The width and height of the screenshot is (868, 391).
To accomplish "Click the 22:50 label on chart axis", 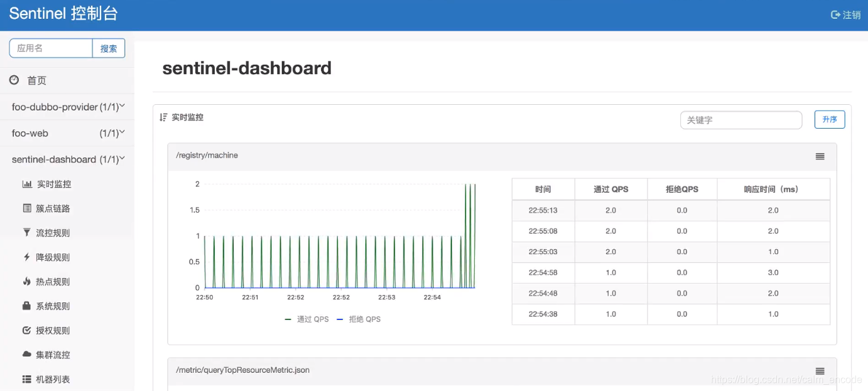I will point(204,297).
